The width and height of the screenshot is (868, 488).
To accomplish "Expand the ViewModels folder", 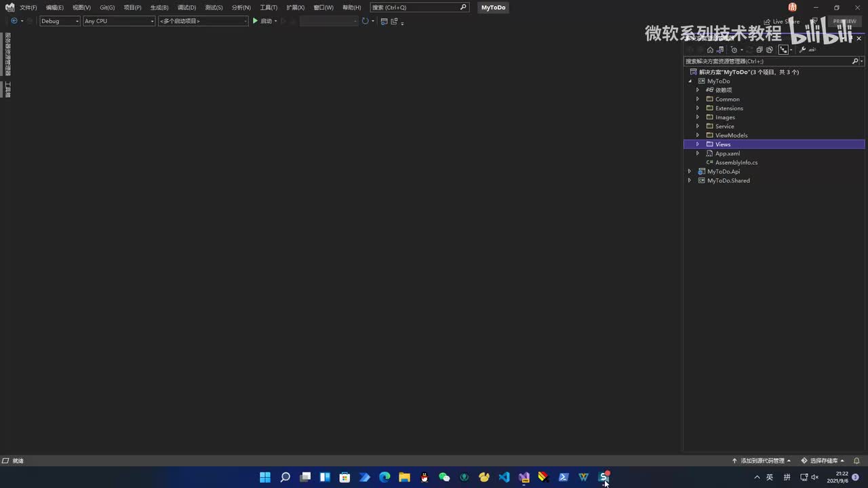I will [x=698, y=136].
